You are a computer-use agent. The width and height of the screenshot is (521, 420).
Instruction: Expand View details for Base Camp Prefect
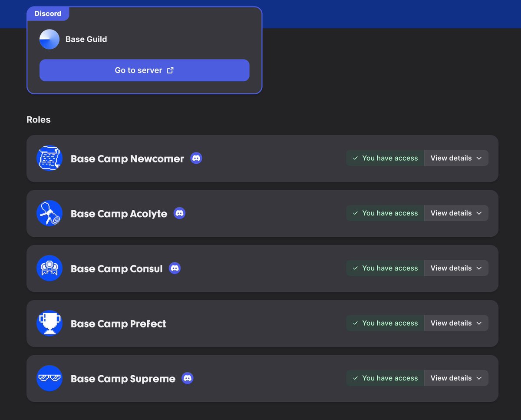tap(456, 323)
